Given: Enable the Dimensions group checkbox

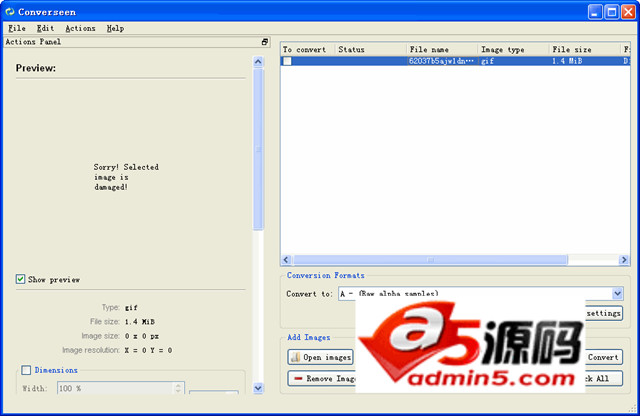Looking at the screenshot, I should (x=27, y=369).
